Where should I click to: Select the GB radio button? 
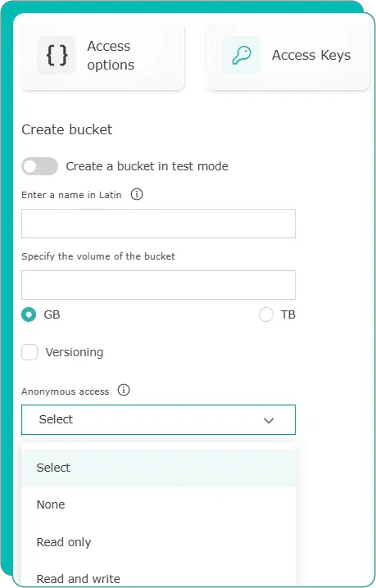pos(29,314)
